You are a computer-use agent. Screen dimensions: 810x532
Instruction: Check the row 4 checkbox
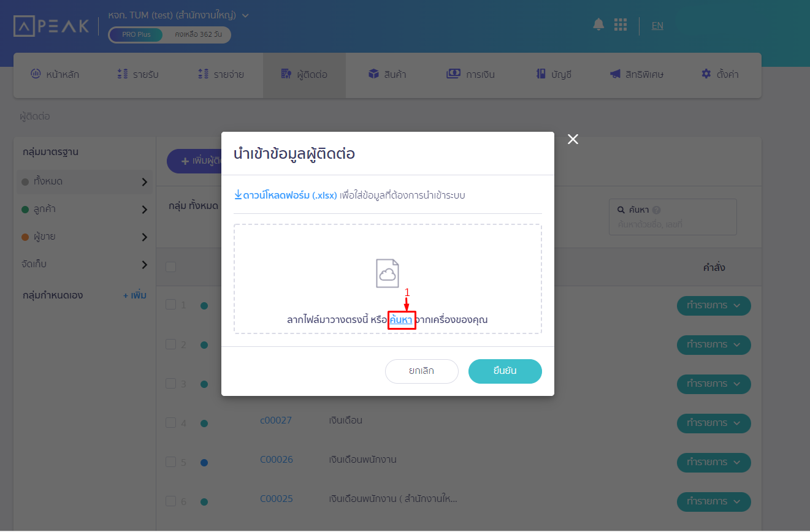tap(171, 422)
